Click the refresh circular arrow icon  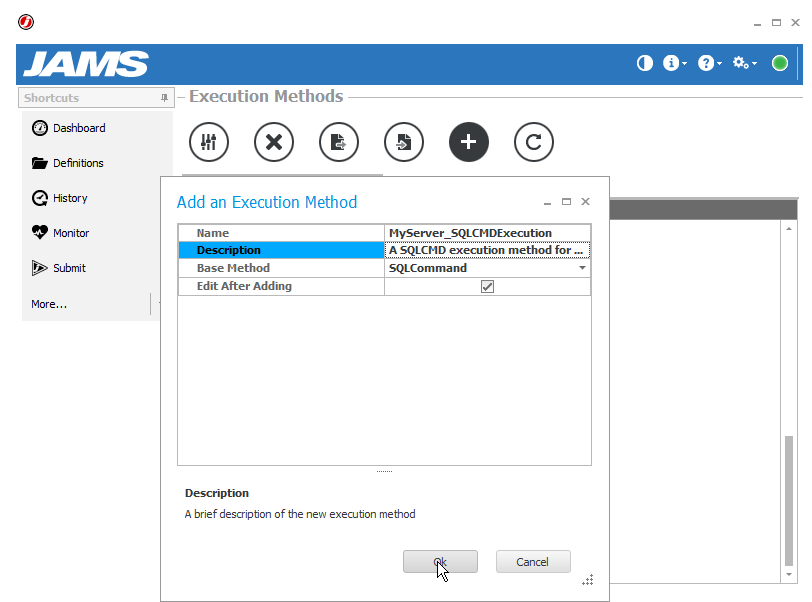[x=534, y=142]
